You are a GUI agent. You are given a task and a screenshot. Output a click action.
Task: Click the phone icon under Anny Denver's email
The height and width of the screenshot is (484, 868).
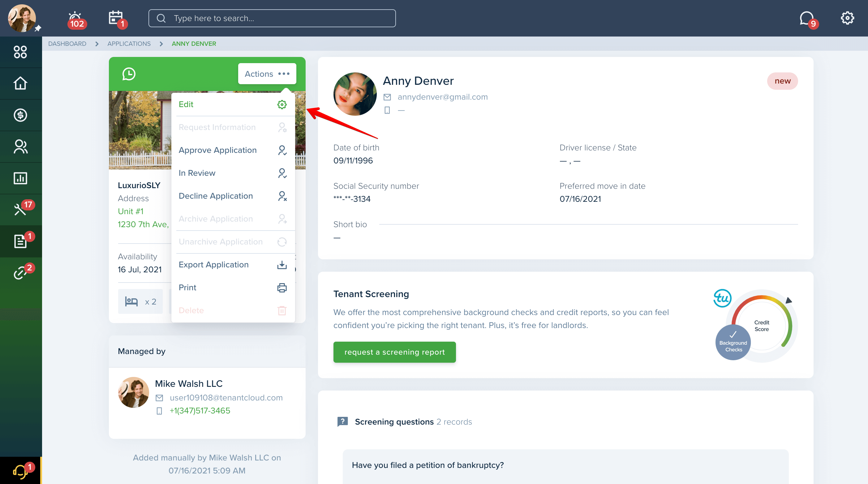click(x=387, y=110)
